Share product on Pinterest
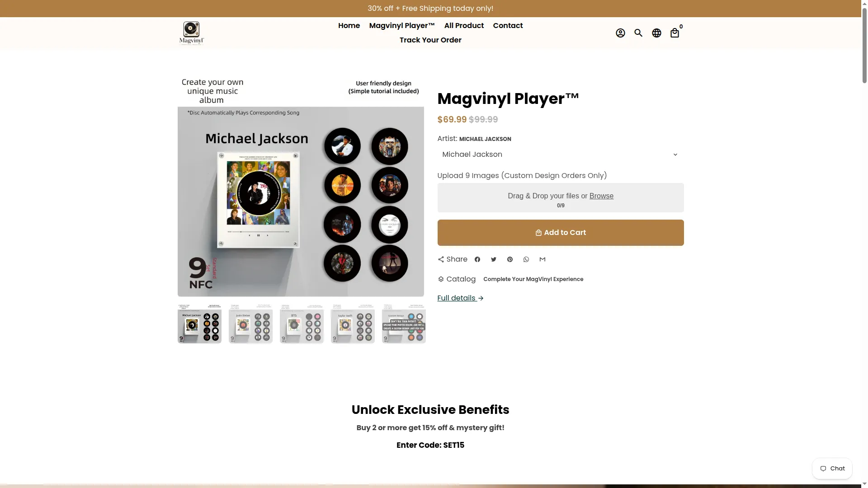Image resolution: width=868 pixels, height=488 pixels. [510, 259]
